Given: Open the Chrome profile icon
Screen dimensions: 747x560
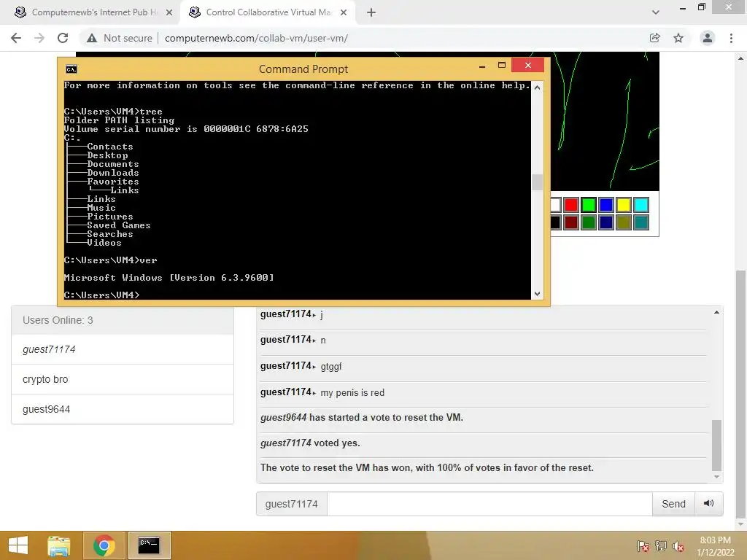Looking at the screenshot, I should click(x=708, y=38).
